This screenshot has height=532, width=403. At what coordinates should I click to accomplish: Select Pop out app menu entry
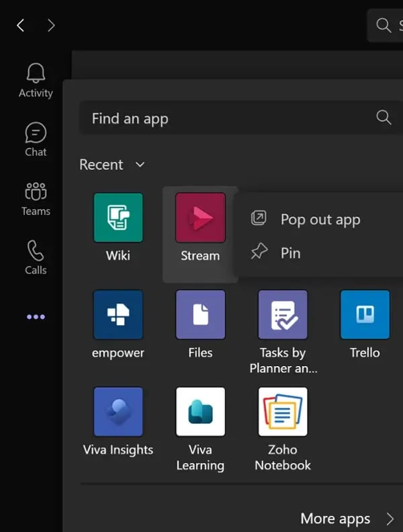[320, 220]
